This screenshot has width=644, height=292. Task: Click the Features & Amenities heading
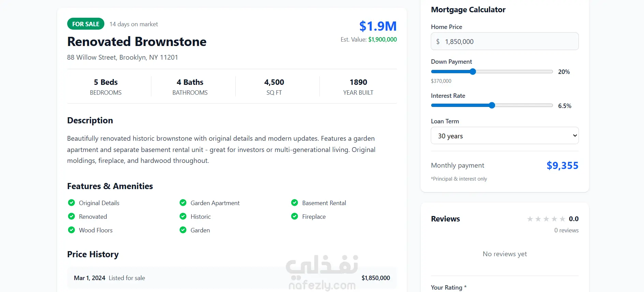pyautogui.click(x=110, y=186)
